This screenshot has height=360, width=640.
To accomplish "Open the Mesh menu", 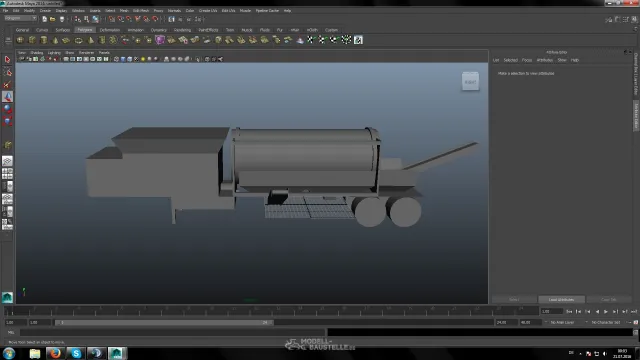I will point(124,11).
